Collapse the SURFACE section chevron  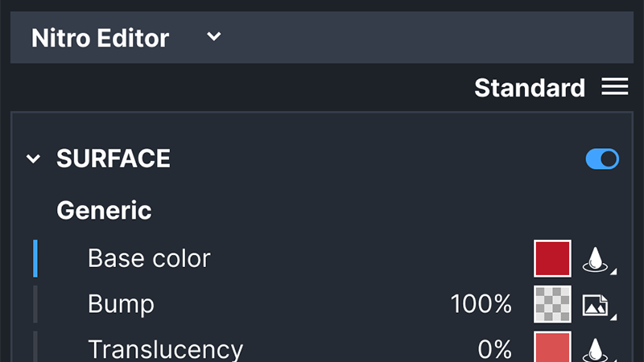(x=33, y=158)
